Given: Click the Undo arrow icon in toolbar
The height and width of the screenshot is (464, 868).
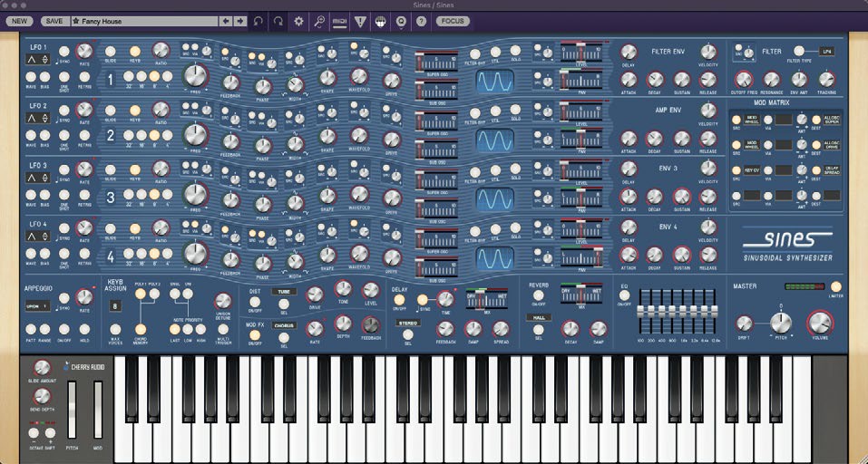Looking at the screenshot, I should click(258, 22).
